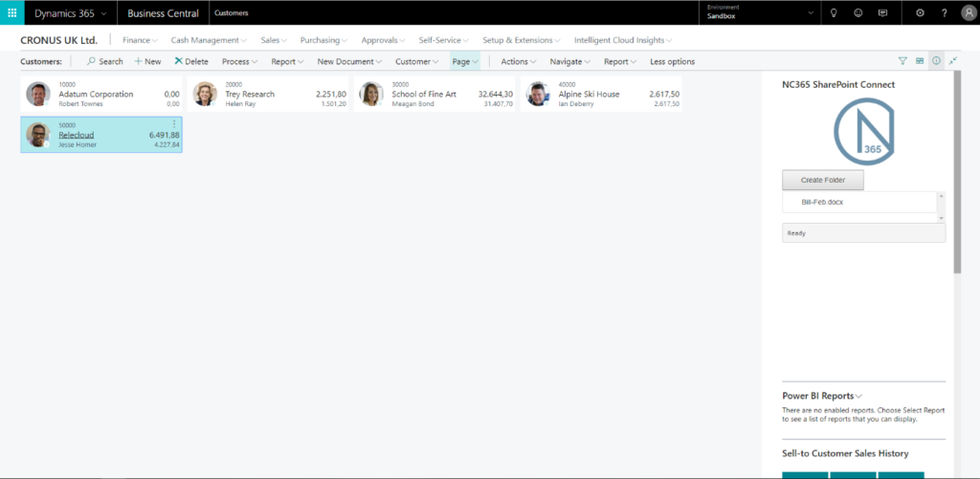Click Alpine Ski House contact photo
The image size is (980, 479).
coord(538,95)
